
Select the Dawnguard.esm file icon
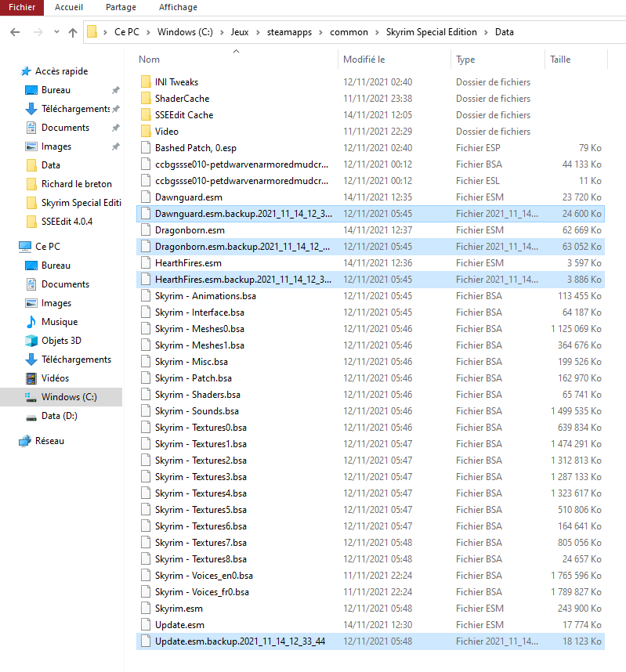click(146, 197)
